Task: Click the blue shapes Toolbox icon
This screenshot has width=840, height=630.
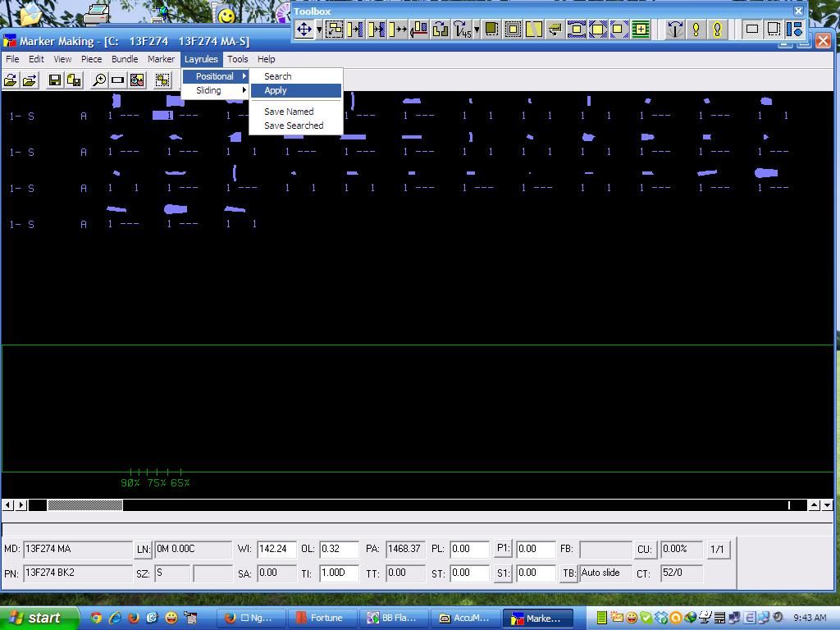Action: coord(794,29)
